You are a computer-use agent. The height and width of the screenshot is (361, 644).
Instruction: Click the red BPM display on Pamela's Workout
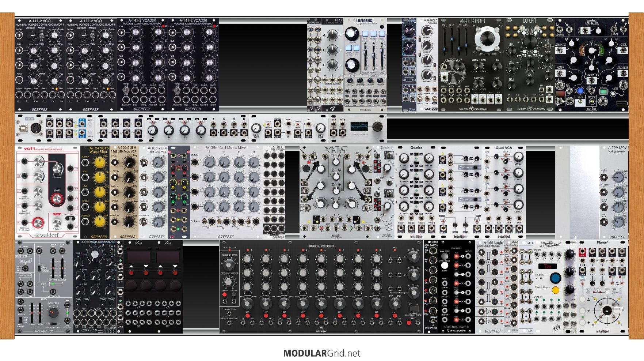pos(548,266)
